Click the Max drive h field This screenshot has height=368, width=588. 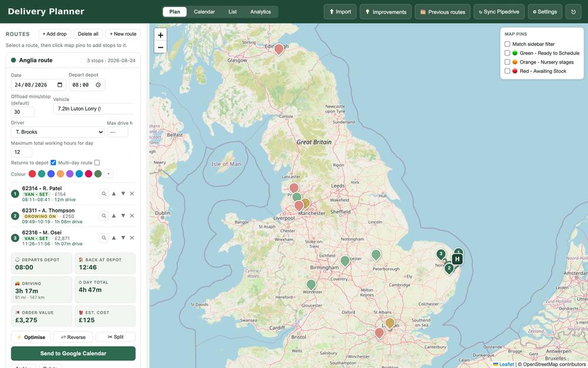pyautogui.click(x=118, y=132)
